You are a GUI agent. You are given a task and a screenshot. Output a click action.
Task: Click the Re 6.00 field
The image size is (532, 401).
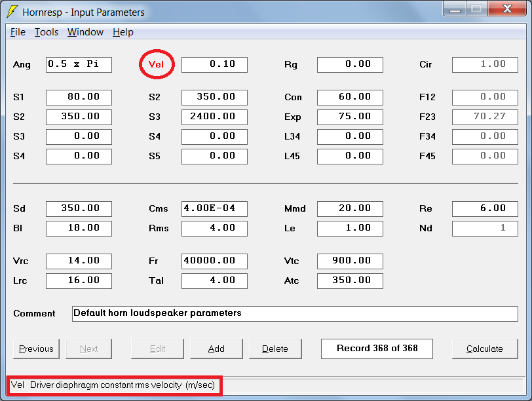485,208
